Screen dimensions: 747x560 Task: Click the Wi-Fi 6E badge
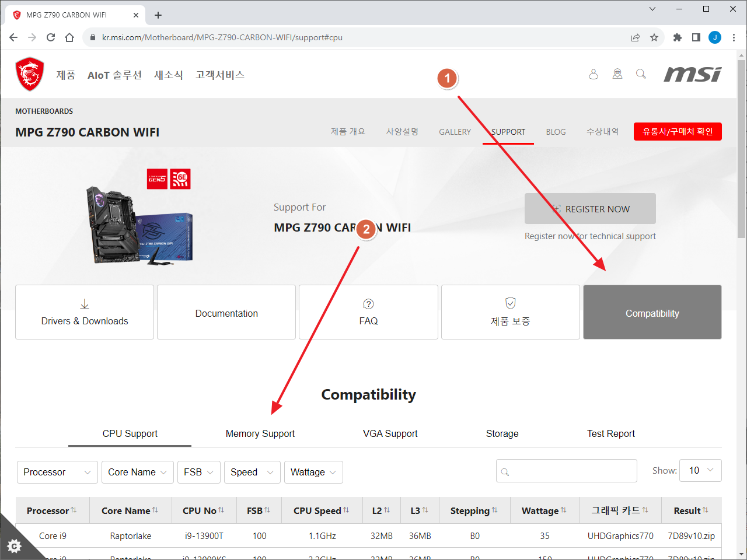(180, 179)
